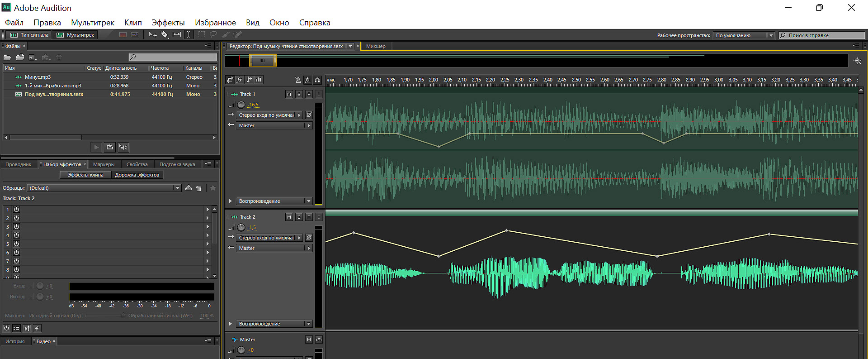Click the clip stretching stopwatch icon
The image size is (868, 359).
pos(307,80)
